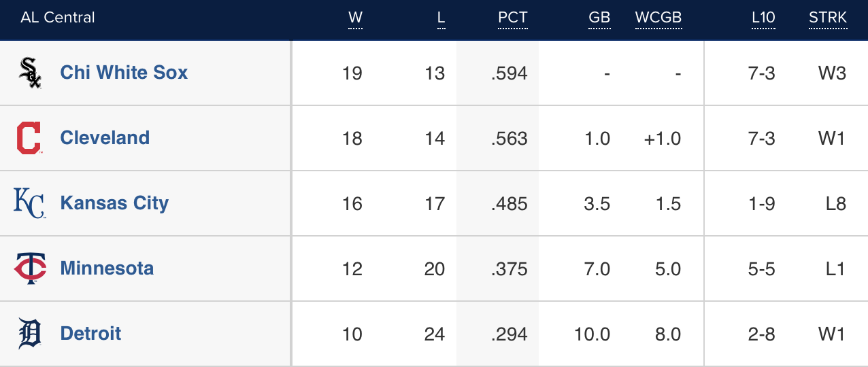This screenshot has height=367, width=868.
Task: Click the Cleveland team logo
Action: coord(29,138)
